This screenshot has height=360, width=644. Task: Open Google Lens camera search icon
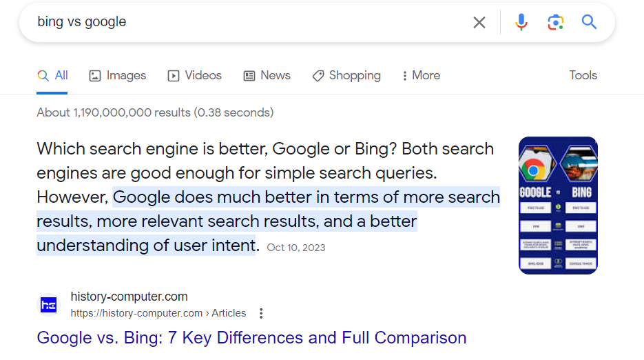click(x=555, y=22)
